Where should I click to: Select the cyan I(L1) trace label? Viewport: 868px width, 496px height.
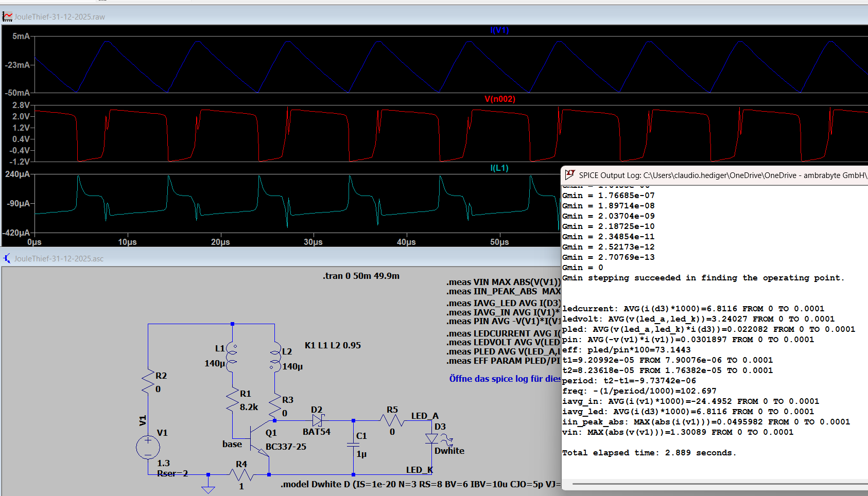(x=499, y=168)
